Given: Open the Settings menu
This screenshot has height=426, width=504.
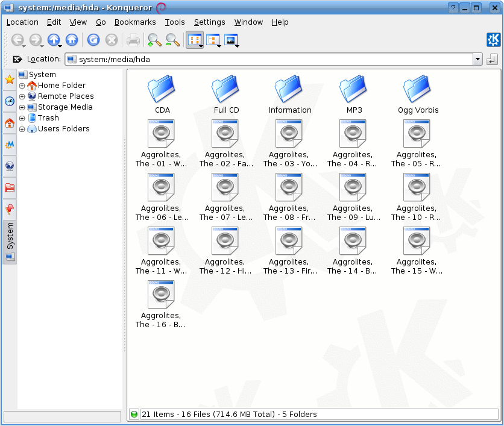Looking at the screenshot, I should pyautogui.click(x=210, y=22).
